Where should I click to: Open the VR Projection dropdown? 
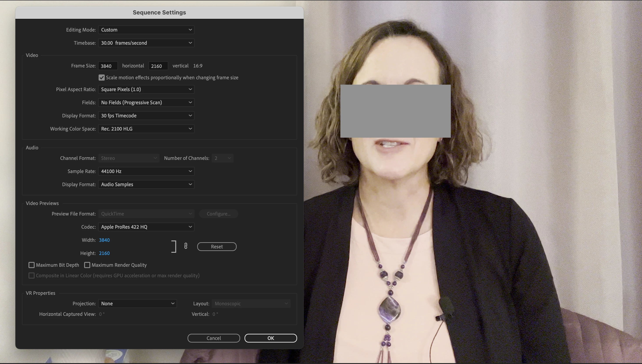pos(137,304)
